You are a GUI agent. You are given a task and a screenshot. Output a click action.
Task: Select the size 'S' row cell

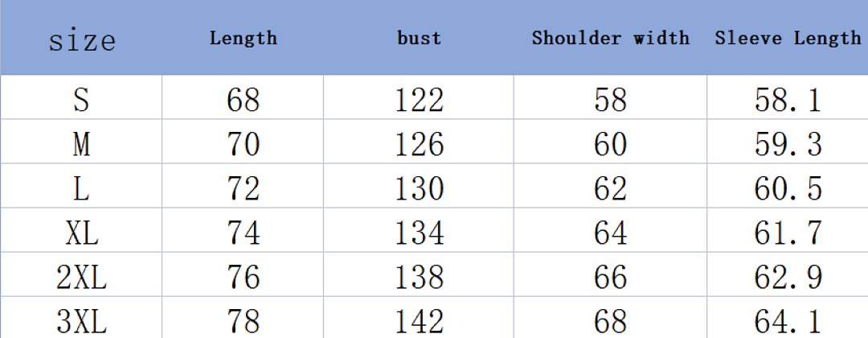pyautogui.click(x=81, y=101)
